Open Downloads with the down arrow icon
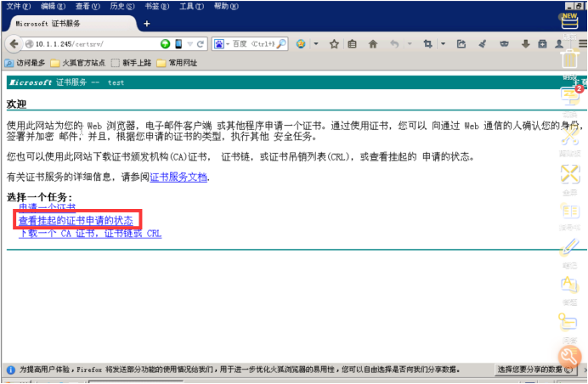This screenshot has height=384, width=588. point(525,44)
